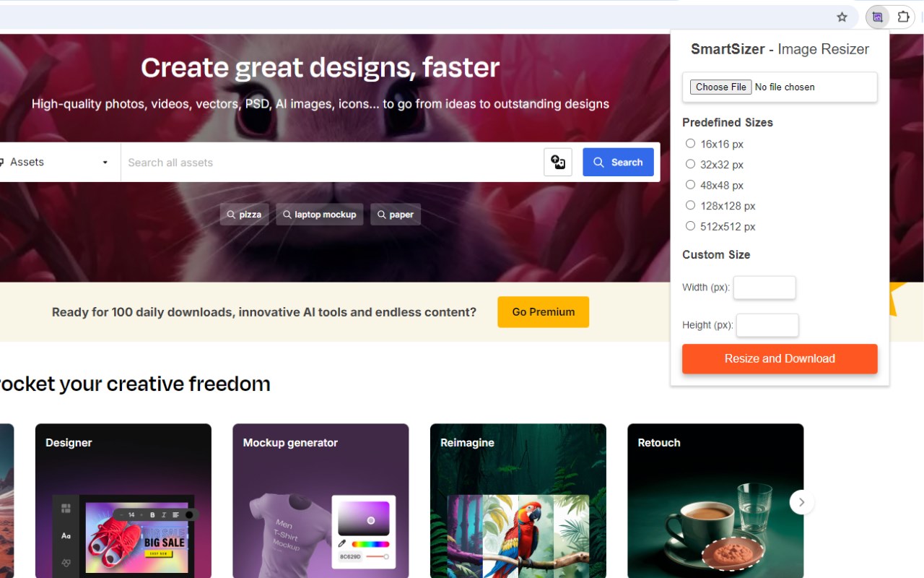
Task: Click magnifier icon on paper tag
Action: [382, 215]
